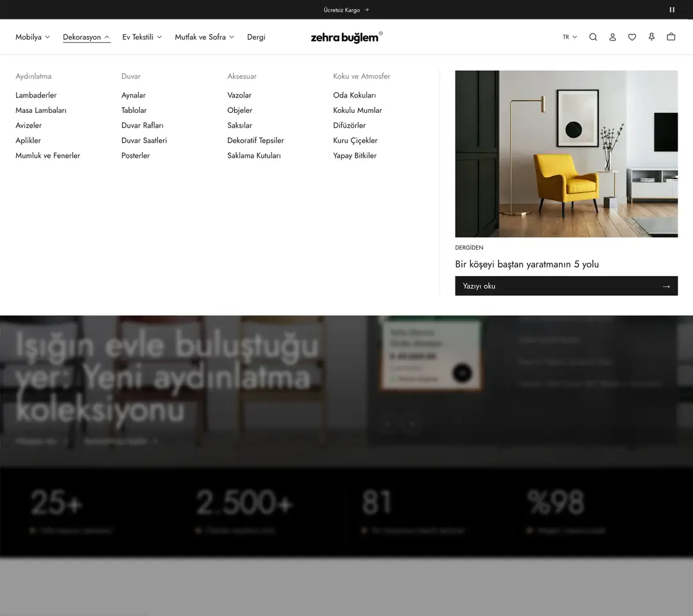Open Dekoratif Tepsiler category
The image size is (693, 616).
point(255,141)
